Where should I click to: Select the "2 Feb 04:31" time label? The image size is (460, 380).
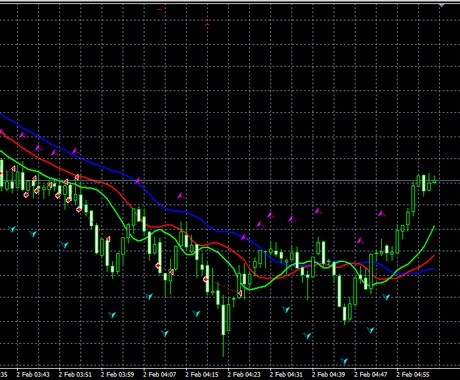click(x=286, y=374)
